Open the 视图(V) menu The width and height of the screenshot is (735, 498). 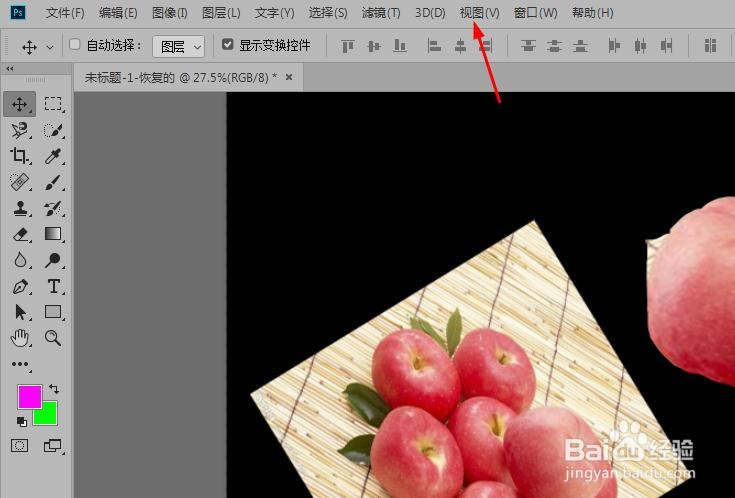[x=479, y=13]
